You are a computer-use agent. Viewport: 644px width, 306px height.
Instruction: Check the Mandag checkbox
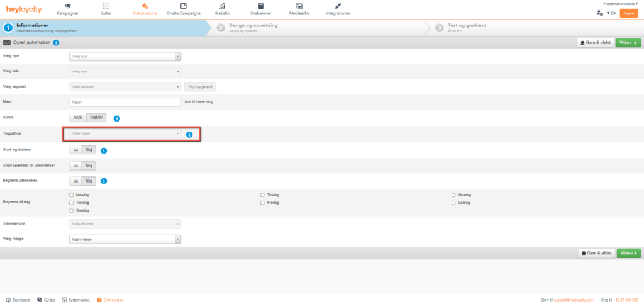coord(71,195)
